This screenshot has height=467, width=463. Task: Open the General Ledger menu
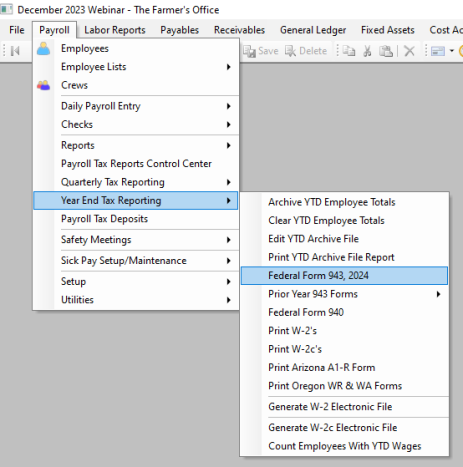point(313,30)
